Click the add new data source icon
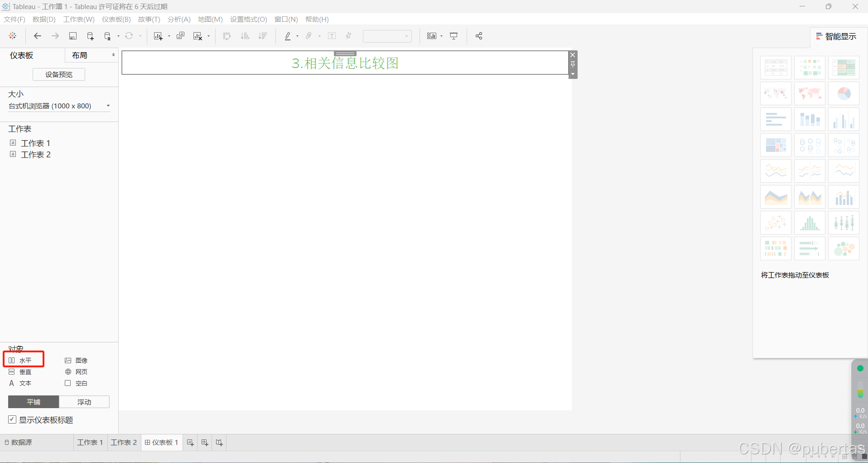The width and height of the screenshot is (868, 463). point(90,36)
